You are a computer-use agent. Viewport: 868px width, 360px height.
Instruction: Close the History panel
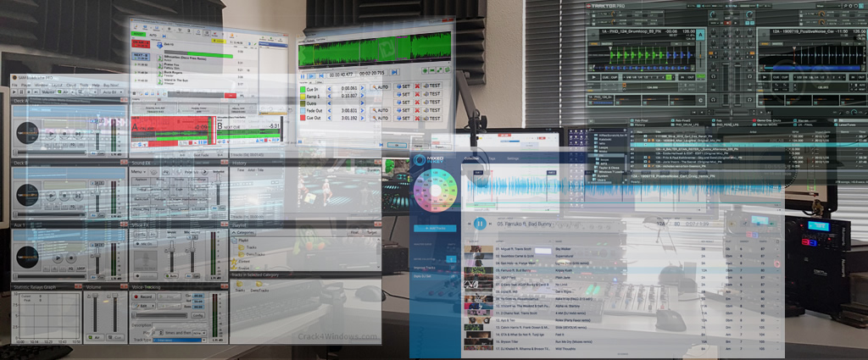coord(378,163)
